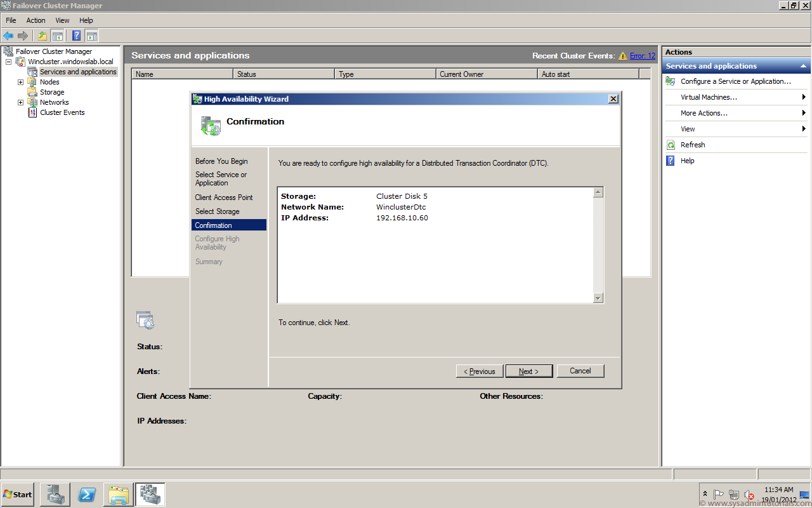Click Next in the High Availability Wizard
812x508 pixels.
pos(529,371)
